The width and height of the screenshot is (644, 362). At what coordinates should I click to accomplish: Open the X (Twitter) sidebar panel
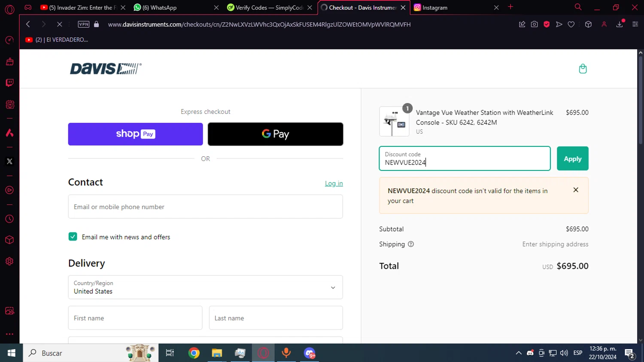tap(9, 161)
